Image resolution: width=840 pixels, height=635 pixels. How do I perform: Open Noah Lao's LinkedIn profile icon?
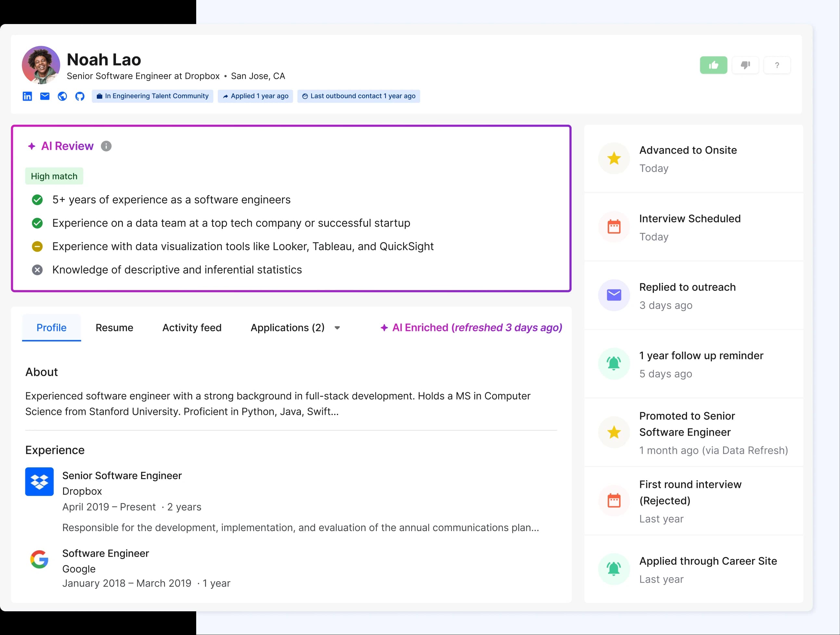click(x=27, y=96)
